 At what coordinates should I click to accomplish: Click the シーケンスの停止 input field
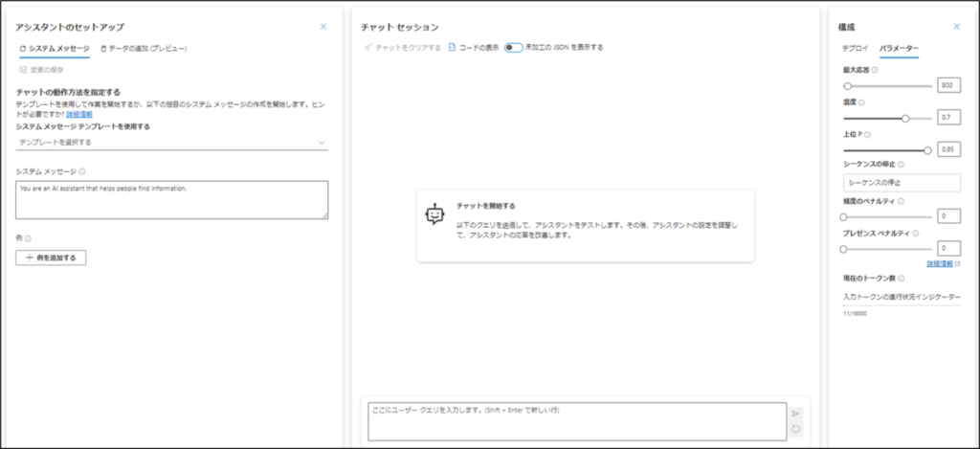coord(902,183)
